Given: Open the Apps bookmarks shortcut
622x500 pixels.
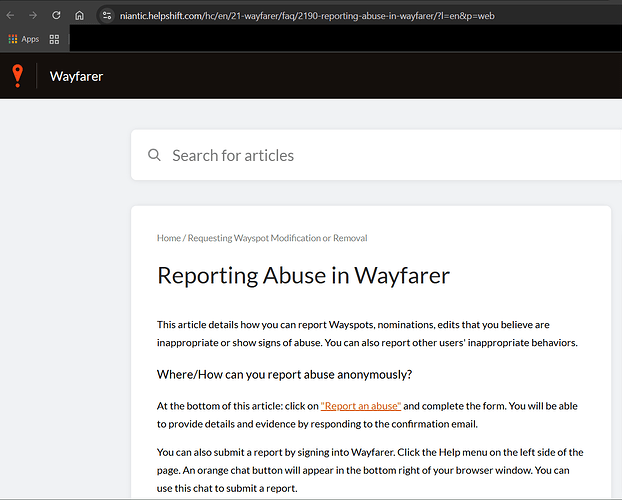Looking at the screenshot, I should (24, 39).
